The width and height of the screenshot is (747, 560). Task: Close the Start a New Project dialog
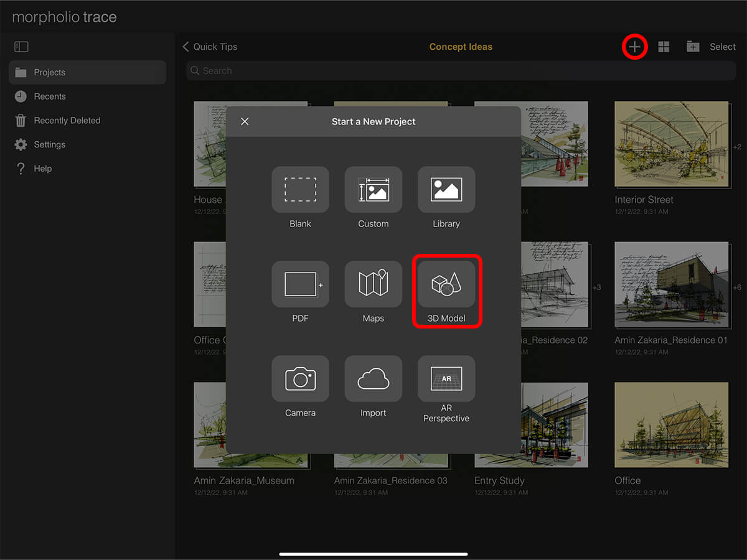(245, 121)
